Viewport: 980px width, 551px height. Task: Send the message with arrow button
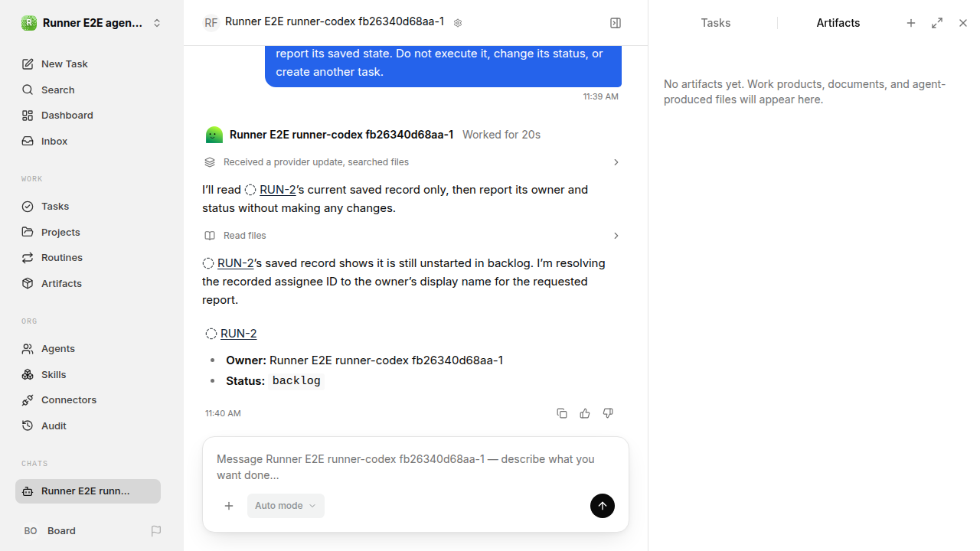(x=603, y=506)
